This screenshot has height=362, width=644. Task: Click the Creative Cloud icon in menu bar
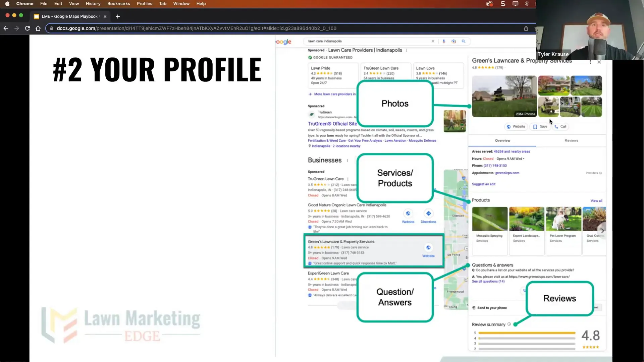click(489, 4)
